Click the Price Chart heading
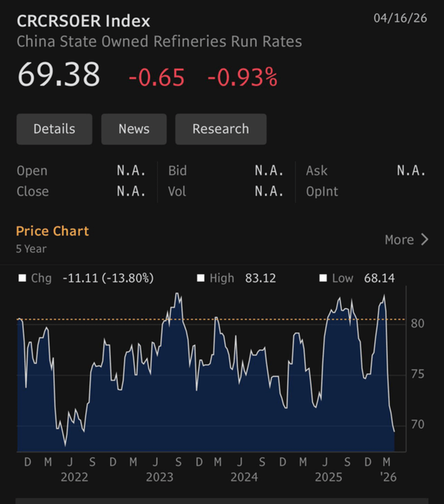 pos(52,231)
